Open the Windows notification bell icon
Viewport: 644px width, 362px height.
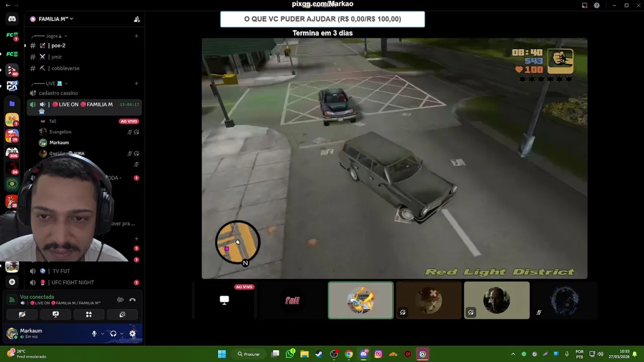pos(635,354)
